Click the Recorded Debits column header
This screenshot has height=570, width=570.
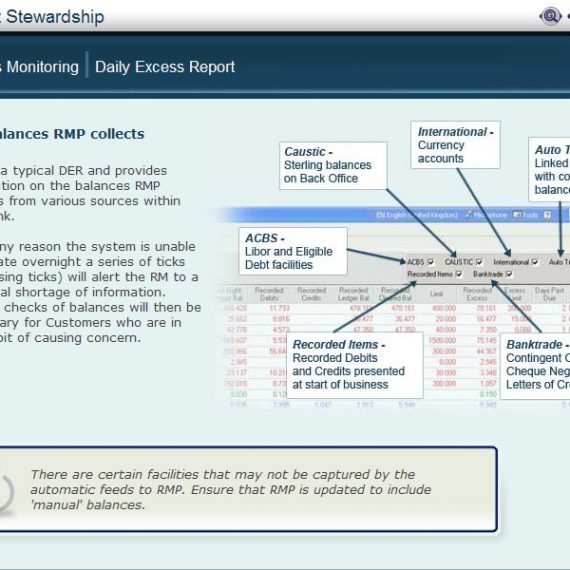pos(269,294)
